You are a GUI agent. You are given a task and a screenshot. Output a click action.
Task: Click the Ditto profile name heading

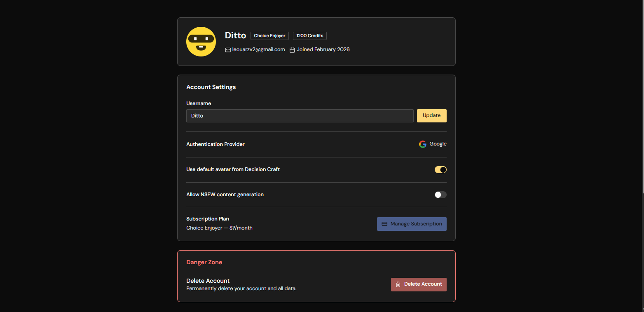[x=235, y=35]
